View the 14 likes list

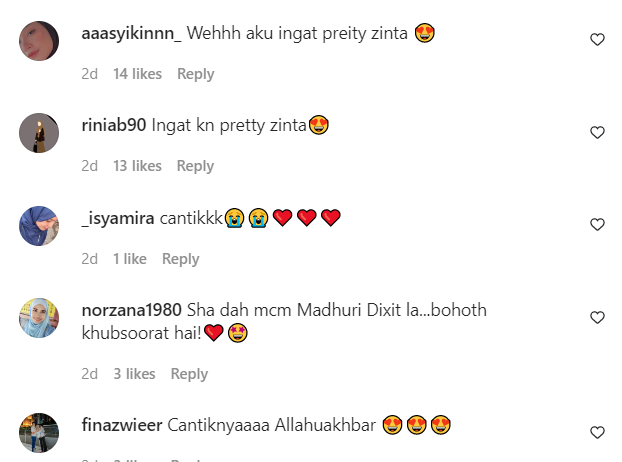(x=137, y=74)
